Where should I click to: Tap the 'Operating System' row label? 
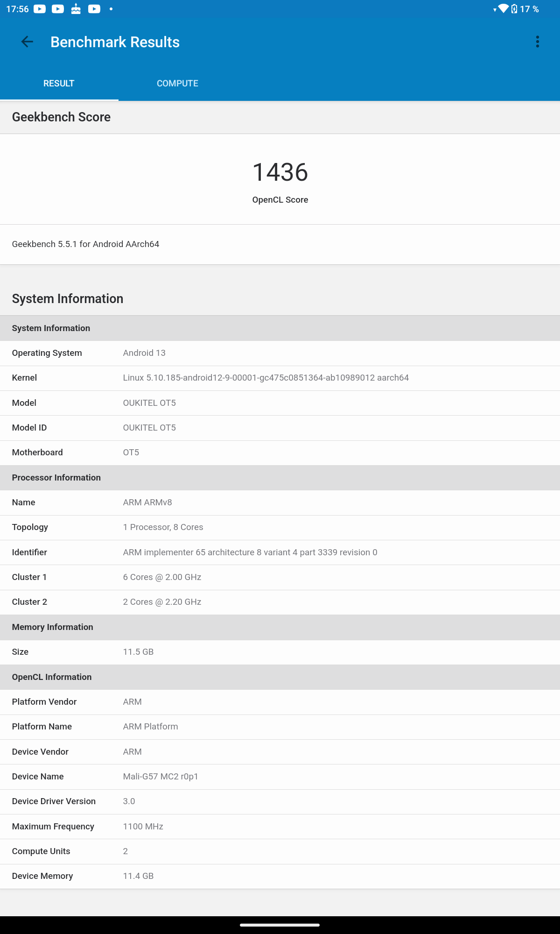tap(47, 353)
